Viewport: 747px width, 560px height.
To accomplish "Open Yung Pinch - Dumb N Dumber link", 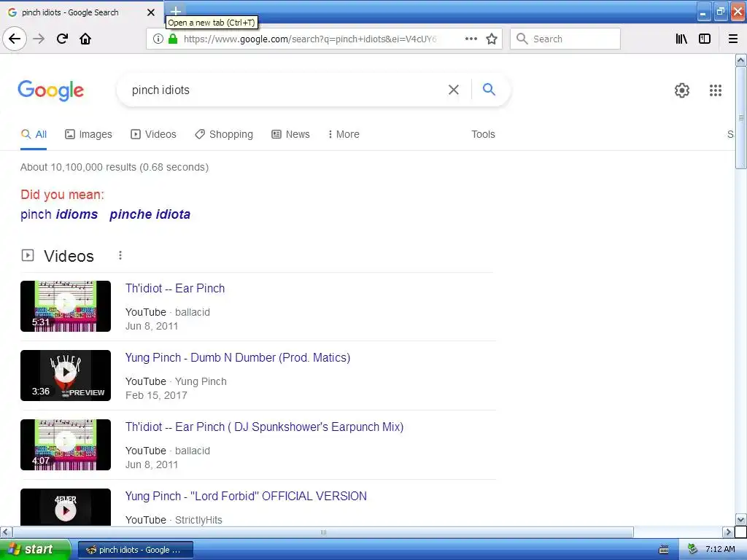I will point(238,357).
